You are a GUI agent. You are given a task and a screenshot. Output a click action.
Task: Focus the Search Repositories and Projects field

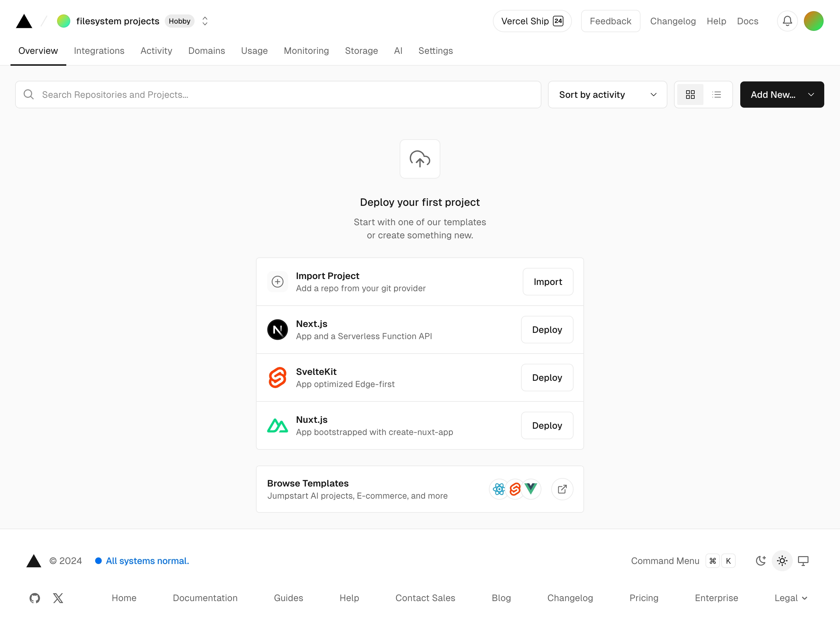278,94
